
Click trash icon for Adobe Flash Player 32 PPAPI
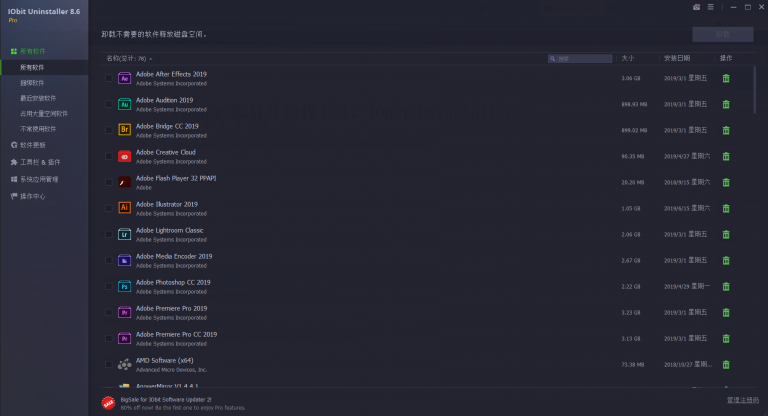click(x=726, y=182)
